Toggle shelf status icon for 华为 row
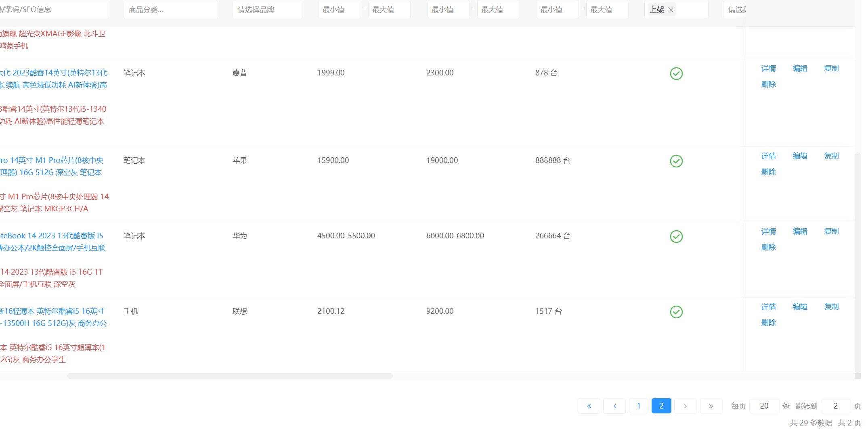Screen dimensions: 868x438 click(x=676, y=236)
